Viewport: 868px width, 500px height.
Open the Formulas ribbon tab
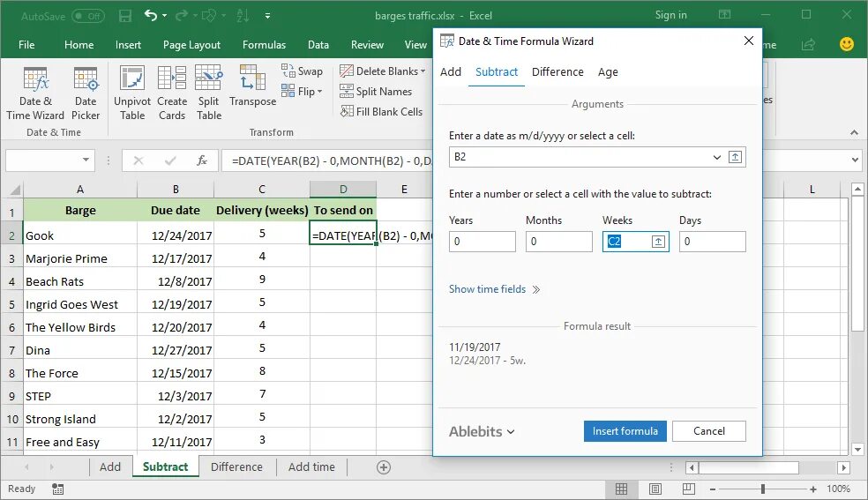pyautogui.click(x=264, y=45)
